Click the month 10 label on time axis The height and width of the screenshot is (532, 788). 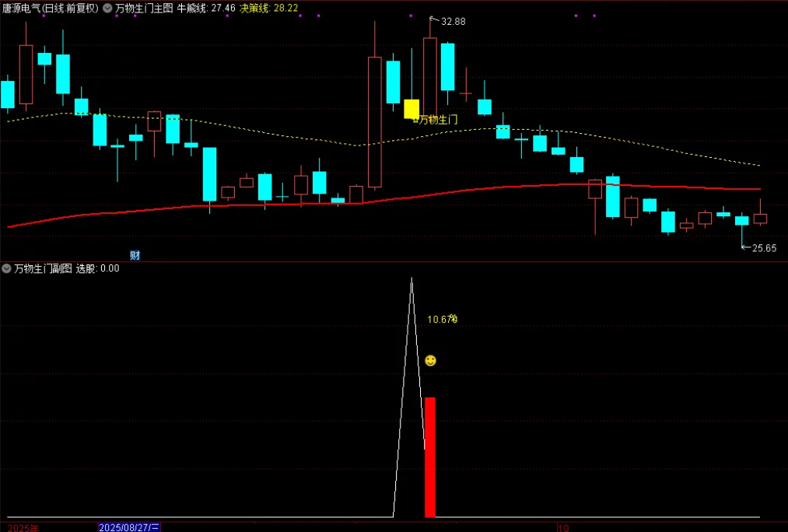click(563, 527)
